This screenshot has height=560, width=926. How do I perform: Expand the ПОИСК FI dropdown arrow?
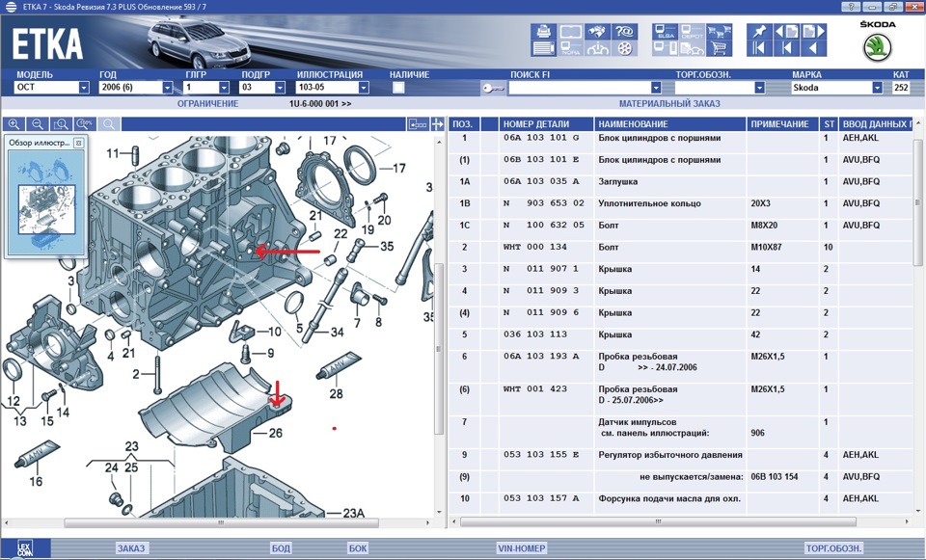[656, 88]
